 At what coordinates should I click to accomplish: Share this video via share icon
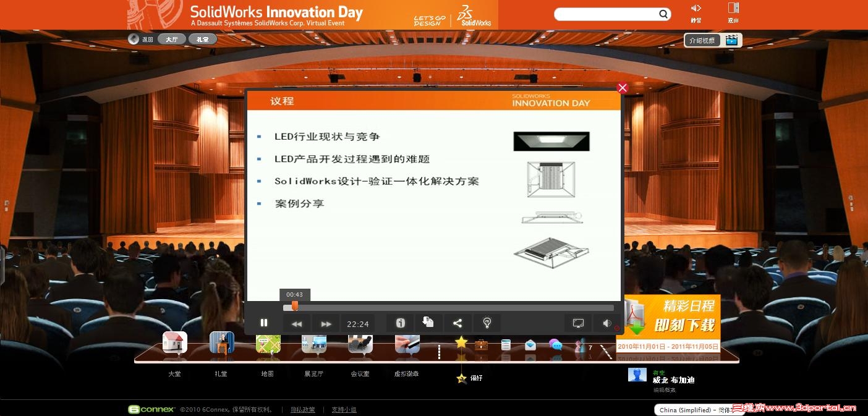[457, 323]
